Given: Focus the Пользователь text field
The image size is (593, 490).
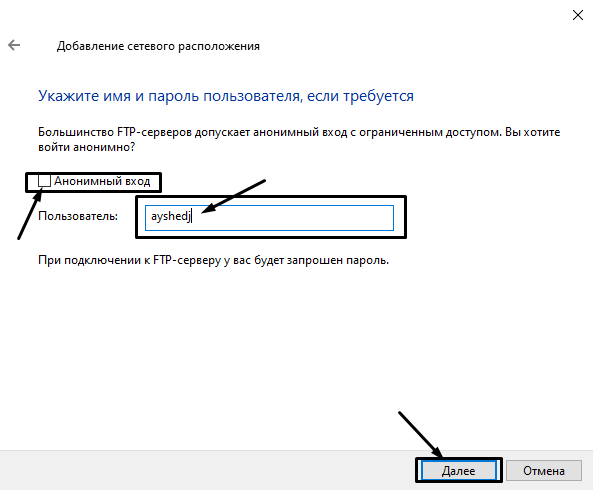Looking at the screenshot, I should coord(269,217).
